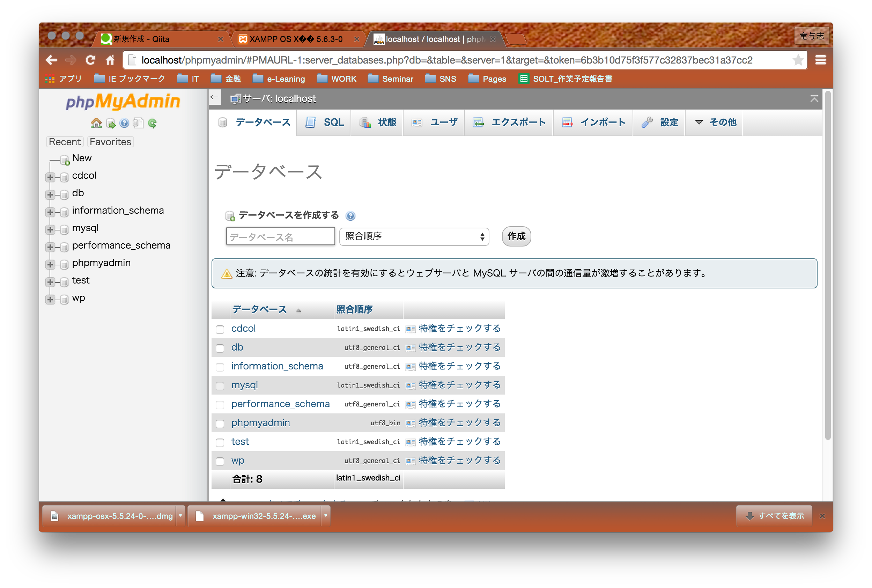The image size is (872, 588).
Task: Click the log out icon in sidebar
Action: coord(111,123)
